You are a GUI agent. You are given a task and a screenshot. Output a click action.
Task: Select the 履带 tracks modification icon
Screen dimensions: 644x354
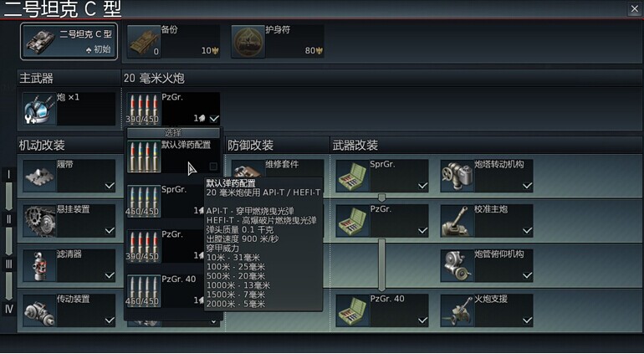coord(39,177)
